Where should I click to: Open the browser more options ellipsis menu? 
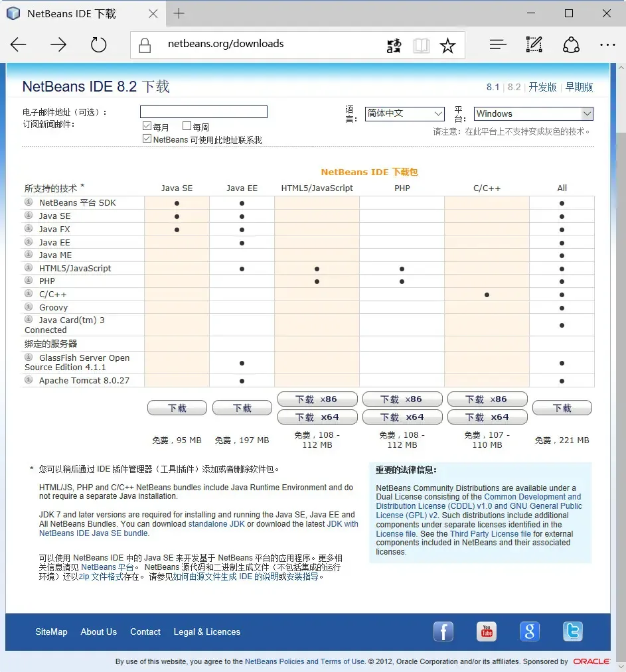tap(607, 44)
